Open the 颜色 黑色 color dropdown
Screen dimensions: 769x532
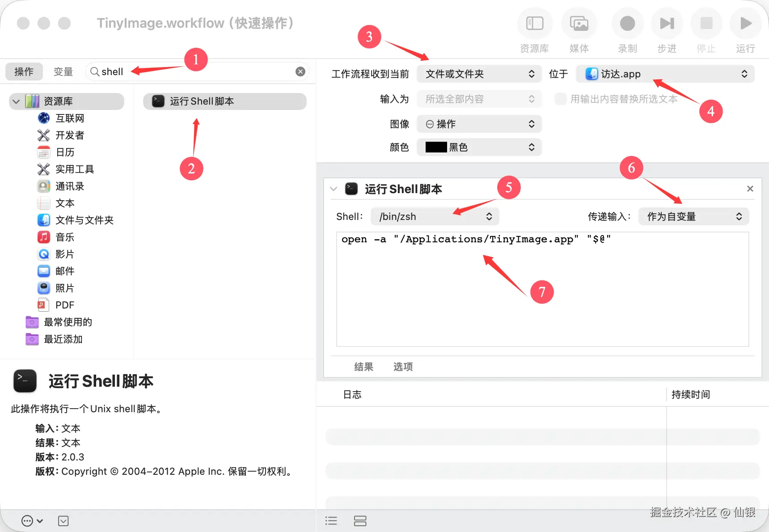pyautogui.click(x=479, y=147)
